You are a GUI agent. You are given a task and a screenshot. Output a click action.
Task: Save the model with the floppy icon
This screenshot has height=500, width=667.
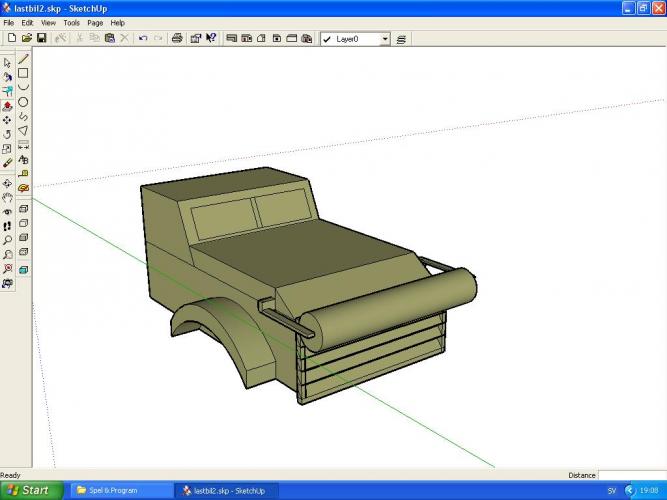point(42,39)
